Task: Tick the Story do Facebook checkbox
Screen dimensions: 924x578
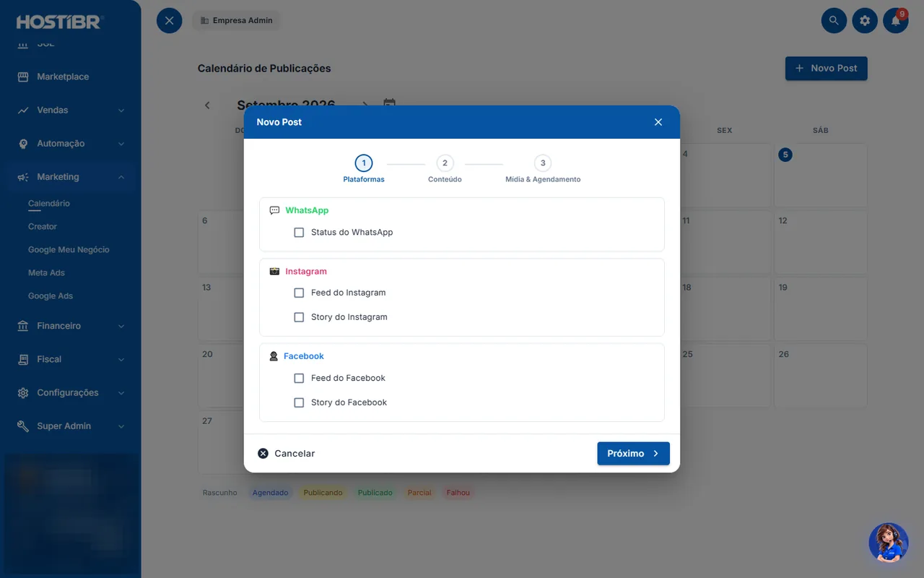Action: pos(299,402)
